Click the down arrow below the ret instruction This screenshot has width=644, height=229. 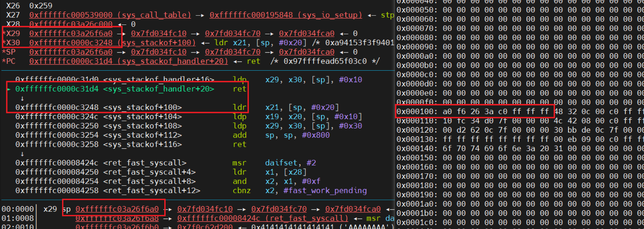[x=22, y=98]
